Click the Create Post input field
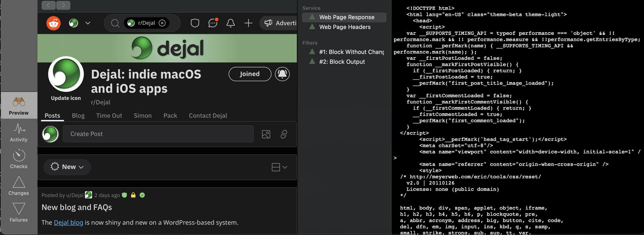Screen dimensions: 644x235 158,134
